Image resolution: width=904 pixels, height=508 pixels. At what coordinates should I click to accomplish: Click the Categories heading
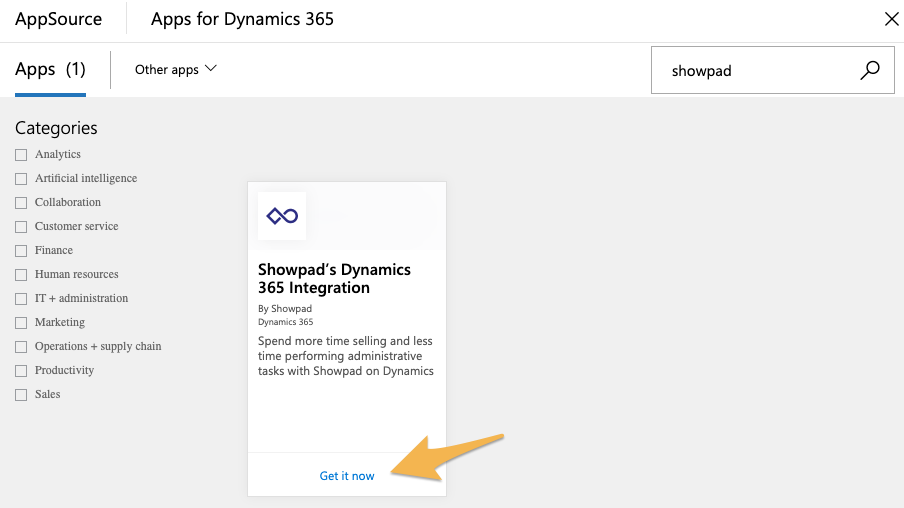(x=56, y=128)
